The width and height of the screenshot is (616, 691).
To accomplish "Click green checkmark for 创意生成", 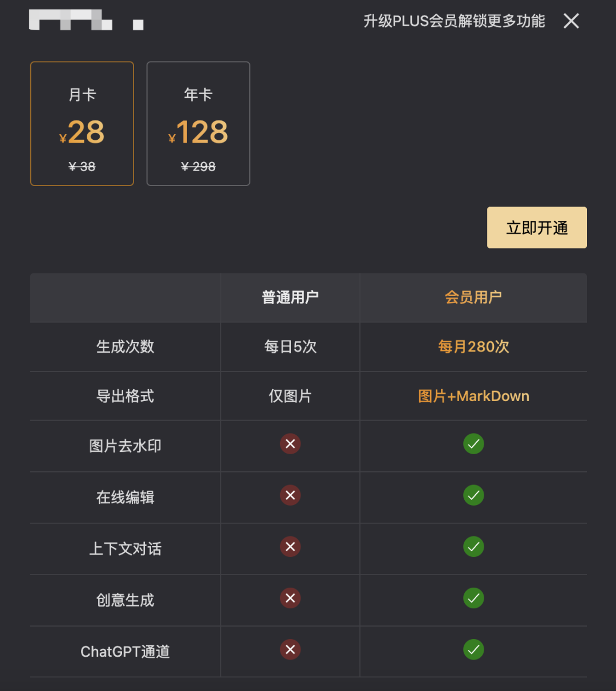I will [473, 598].
